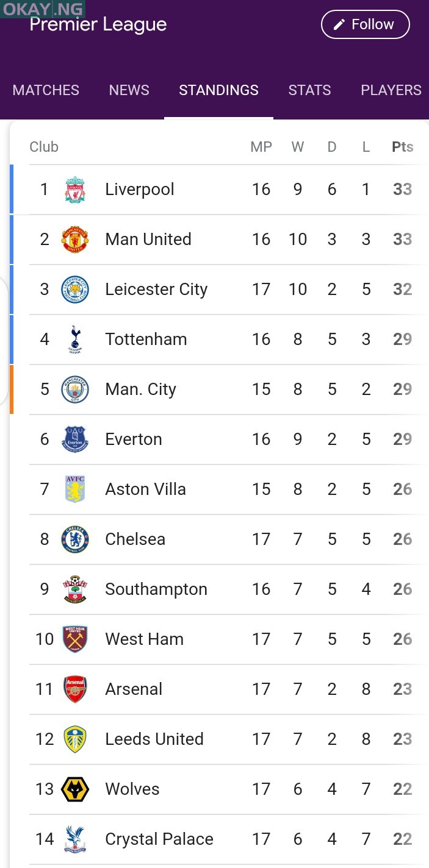
Task: Select the Stats tab
Action: click(x=309, y=90)
